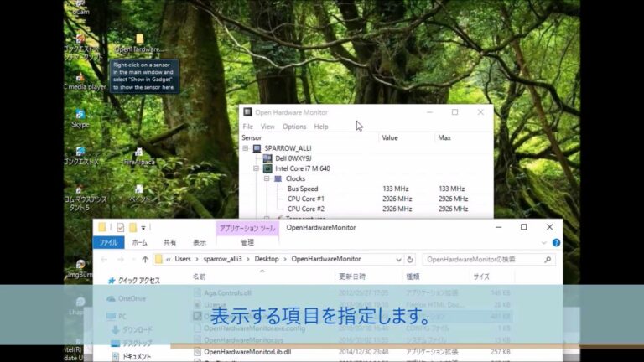Open the Skype desktop shortcut
The width and height of the screenshot is (644, 362).
pyautogui.click(x=80, y=116)
